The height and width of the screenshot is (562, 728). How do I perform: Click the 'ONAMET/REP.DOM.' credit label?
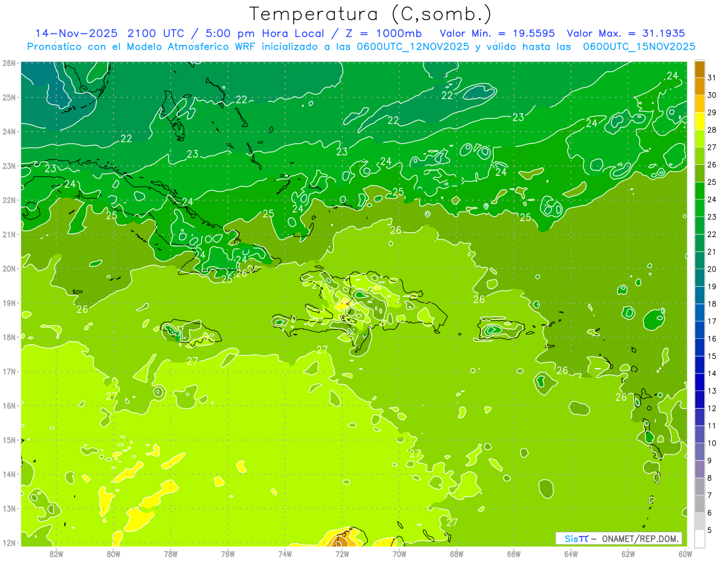(x=640, y=538)
